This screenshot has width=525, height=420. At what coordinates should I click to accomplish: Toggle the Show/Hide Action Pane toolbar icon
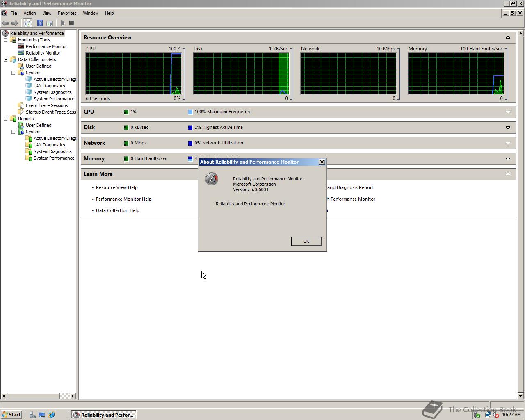(x=49, y=23)
